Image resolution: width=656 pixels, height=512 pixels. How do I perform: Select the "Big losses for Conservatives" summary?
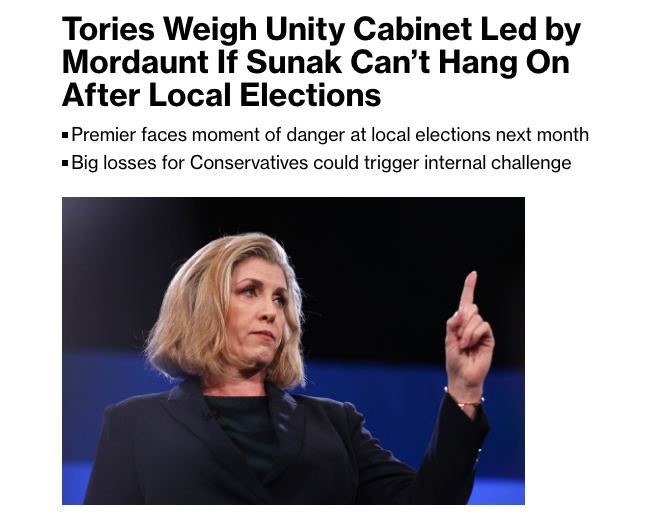[321, 162]
